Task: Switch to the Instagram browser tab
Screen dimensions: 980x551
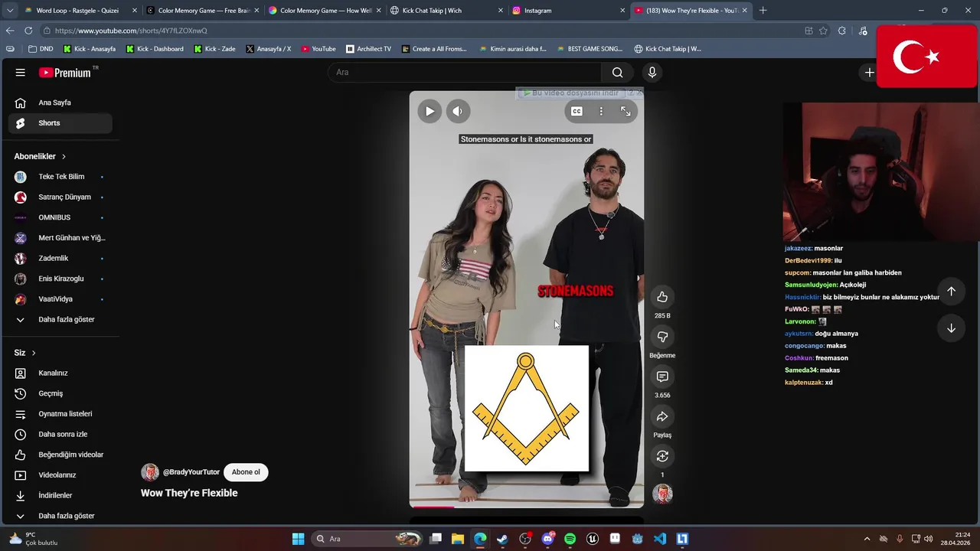Action: (568, 11)
